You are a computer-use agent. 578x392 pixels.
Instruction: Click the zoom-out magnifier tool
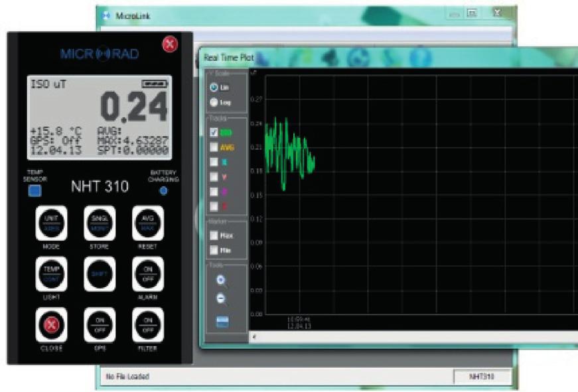coord(221,298)
